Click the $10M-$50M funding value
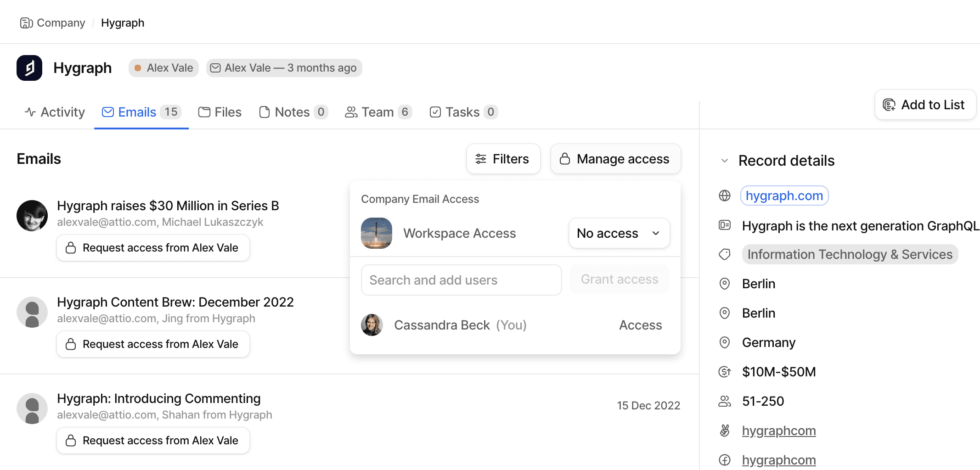The width and height of the screenshot is (980, 470). (x=779, y=372)
